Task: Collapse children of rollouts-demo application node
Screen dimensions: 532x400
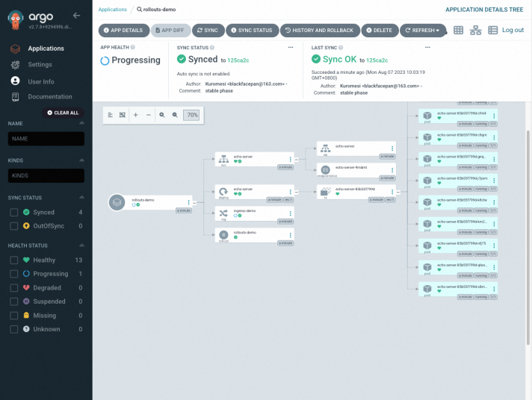Action: [x=194, y=203]
